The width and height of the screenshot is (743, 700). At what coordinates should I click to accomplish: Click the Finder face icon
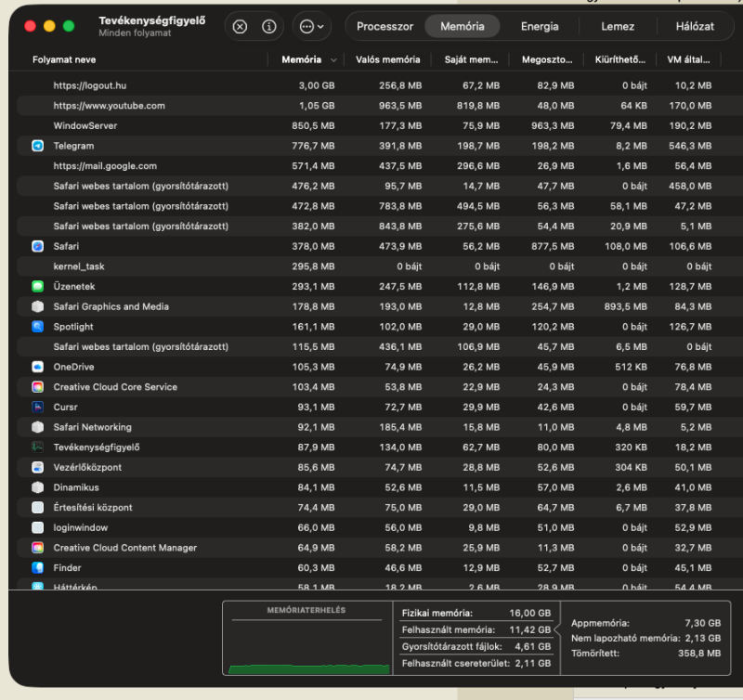[x=37, y=568]
